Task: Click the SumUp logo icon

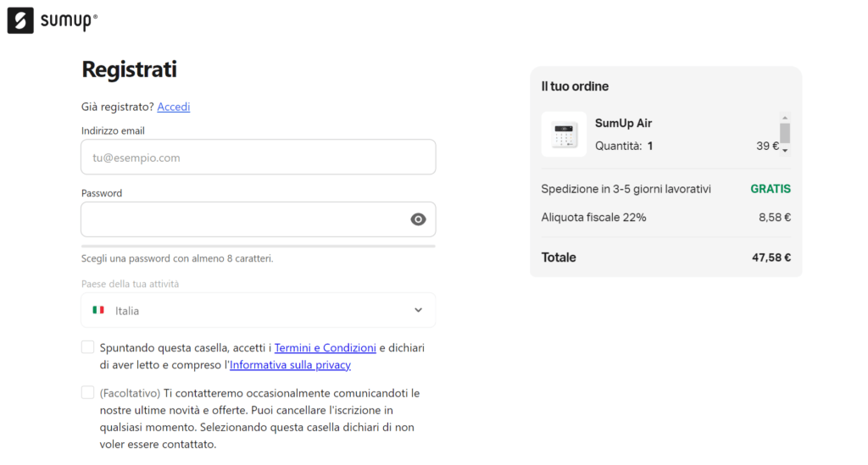Action: click(20, 20)
